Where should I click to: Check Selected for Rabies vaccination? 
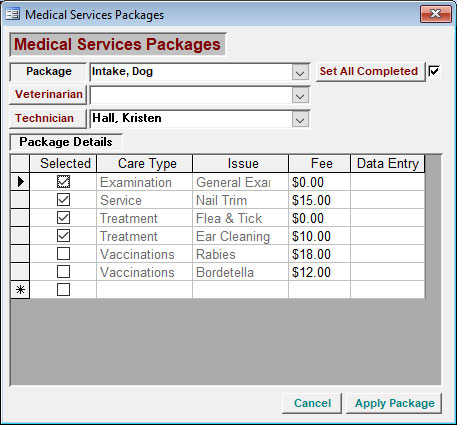63,254
